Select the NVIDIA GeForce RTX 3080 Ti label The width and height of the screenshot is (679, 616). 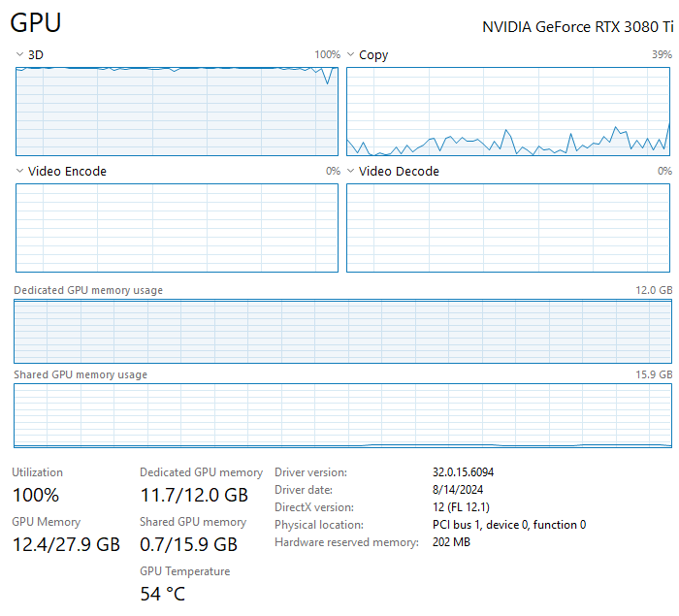click(x=579, y=26)
